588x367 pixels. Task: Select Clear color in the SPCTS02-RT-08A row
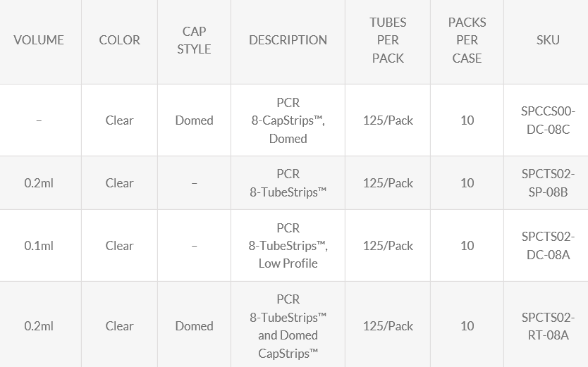(119, 326)
